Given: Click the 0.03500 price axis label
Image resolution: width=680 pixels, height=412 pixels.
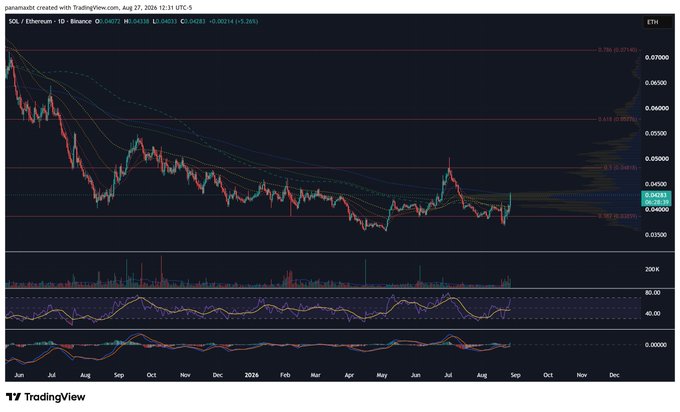Looking at the screenshot, I should click(x=656, y=235).
